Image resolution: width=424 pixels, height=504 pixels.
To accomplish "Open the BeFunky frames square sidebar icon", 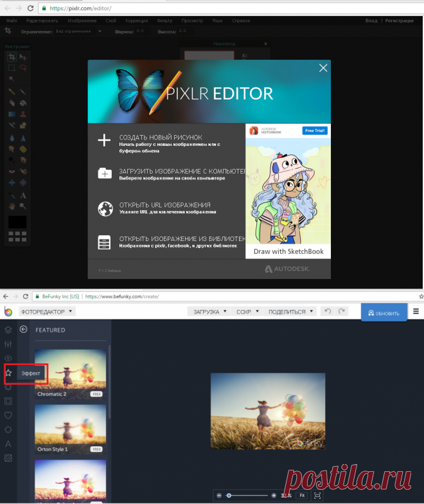I will coord(8,401).
